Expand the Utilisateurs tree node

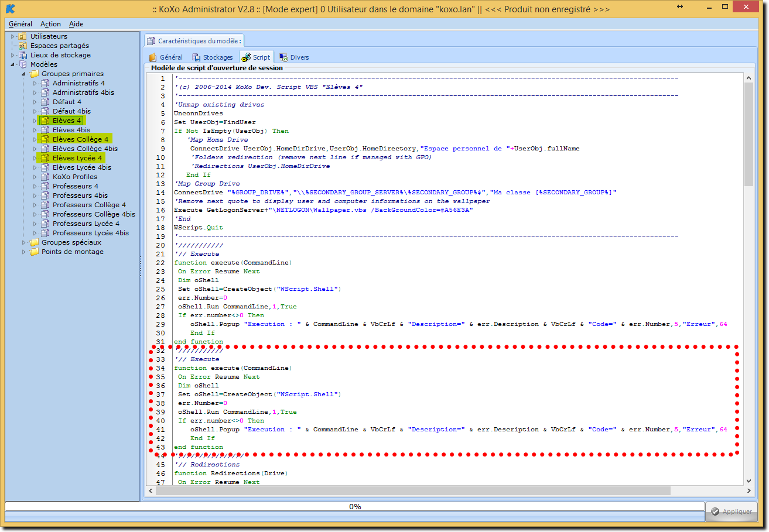[x=12, y=36]
